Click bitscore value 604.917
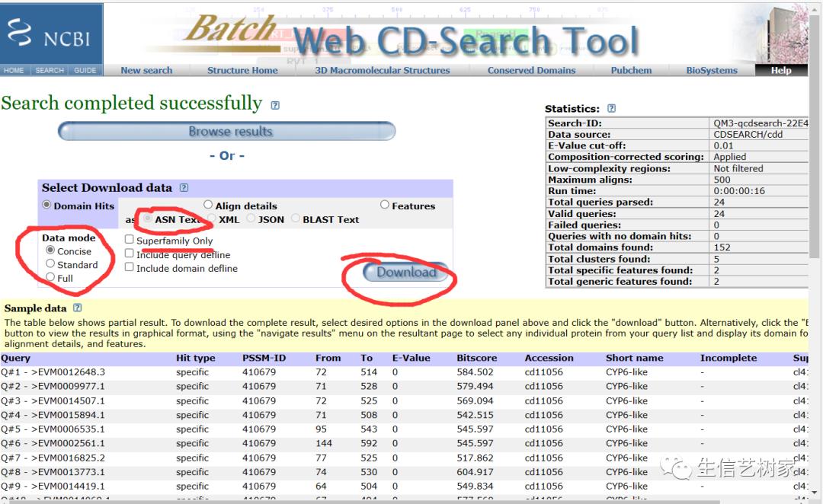Screen dimensions: 823x504 (x=475, y=472)
